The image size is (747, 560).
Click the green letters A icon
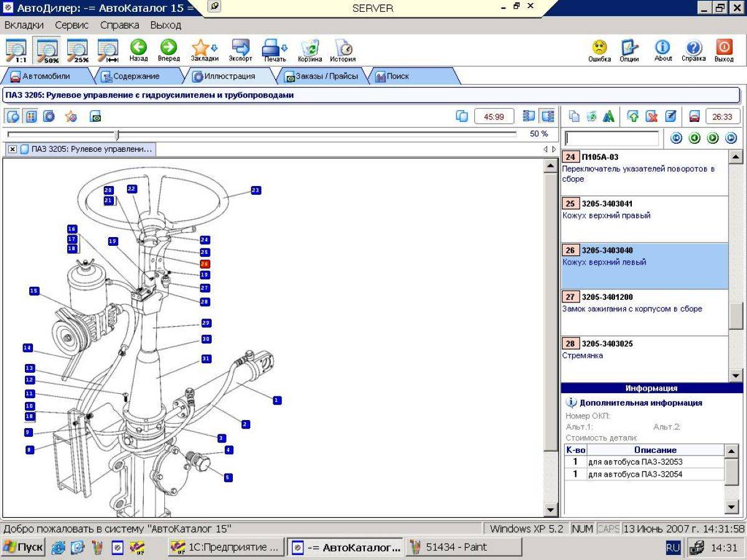coord(609,116)
